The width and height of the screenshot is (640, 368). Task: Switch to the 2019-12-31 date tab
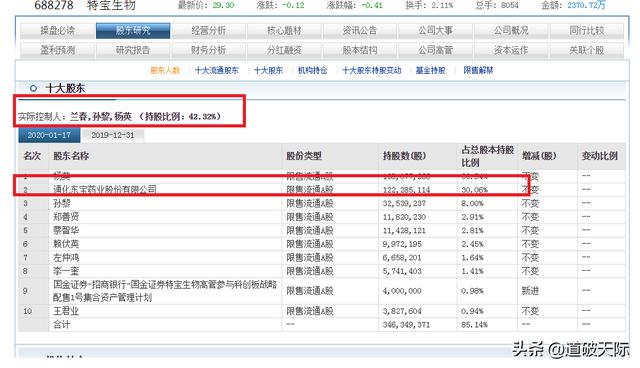pos(113,135)
